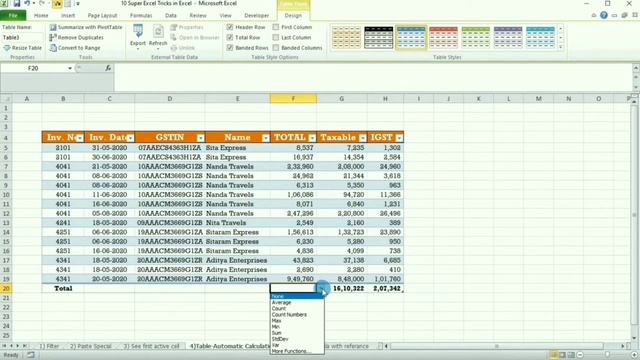
Task: Open the Inv. No filter dropdown
Action: [80, 138]
